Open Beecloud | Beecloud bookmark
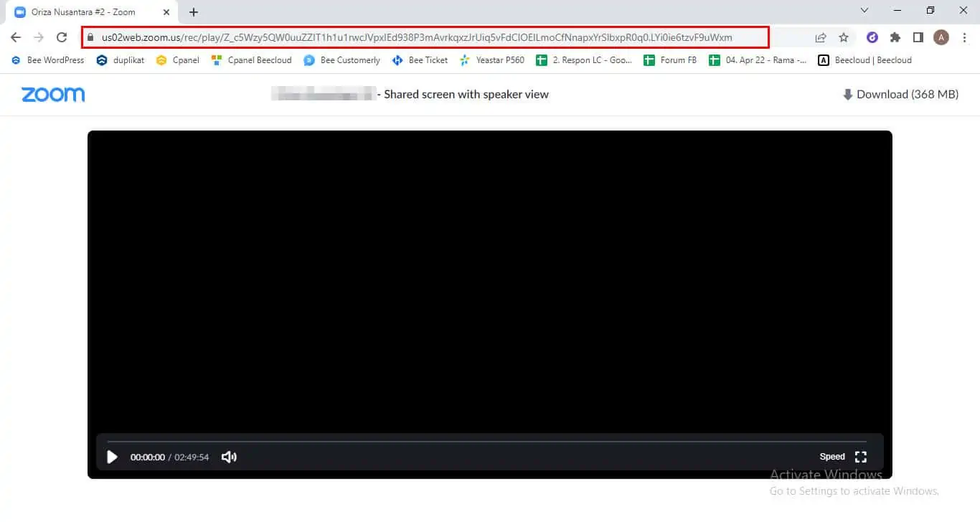The height and width of the screenshot is (522, 980). click(x=865, y=60)
